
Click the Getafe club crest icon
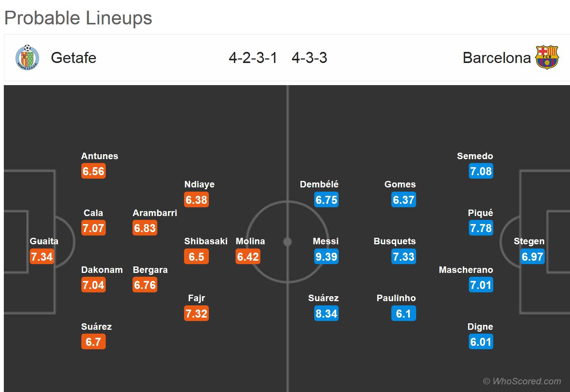coord(27,58)
